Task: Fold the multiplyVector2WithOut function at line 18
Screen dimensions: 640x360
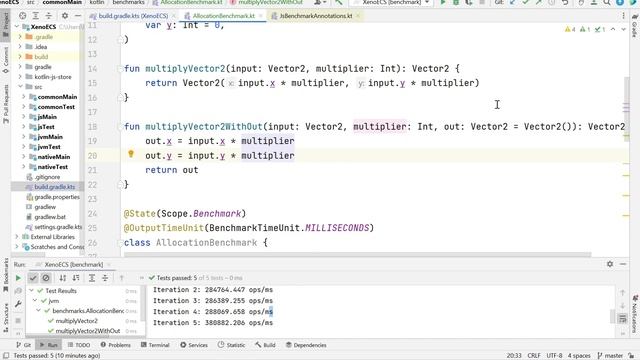Action: [x=120, y=127]
